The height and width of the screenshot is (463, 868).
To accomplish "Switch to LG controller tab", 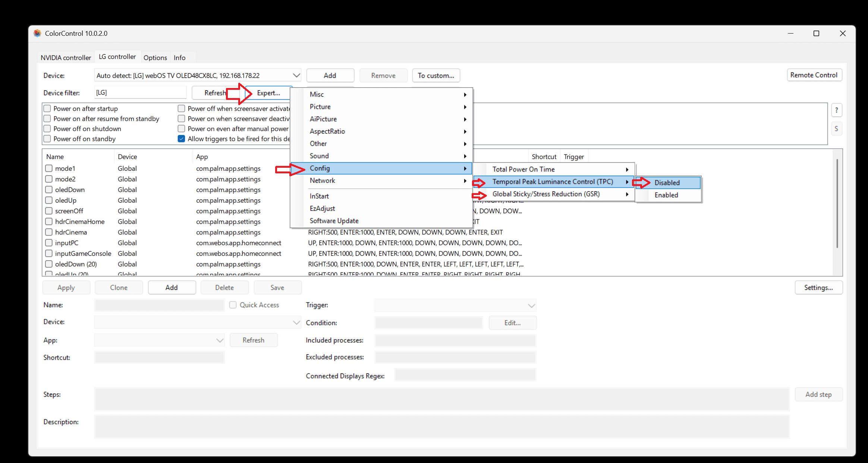I will point(117,57).
